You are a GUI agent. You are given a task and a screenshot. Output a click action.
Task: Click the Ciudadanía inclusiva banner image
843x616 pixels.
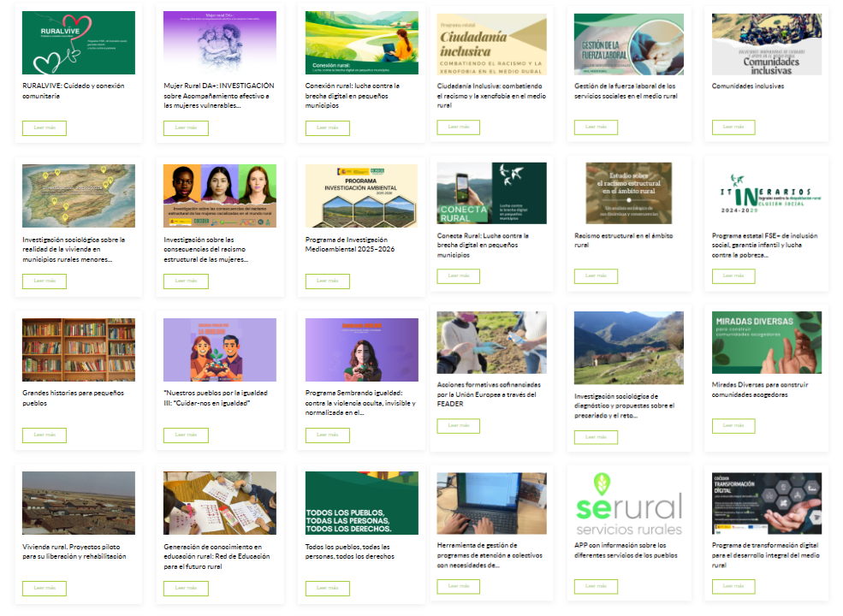pyautogui.click(x=491, y=44)
